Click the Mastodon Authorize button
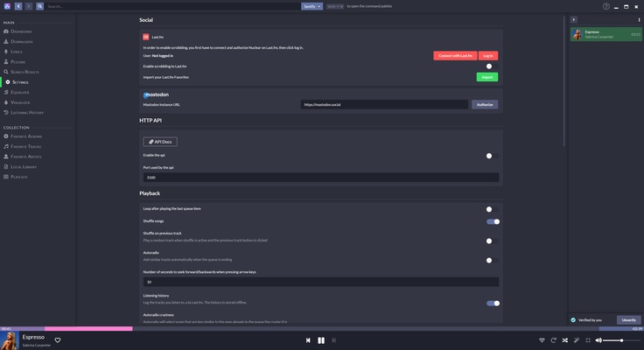644x350 pixels. pyautogui.click(x=485, y=104)
